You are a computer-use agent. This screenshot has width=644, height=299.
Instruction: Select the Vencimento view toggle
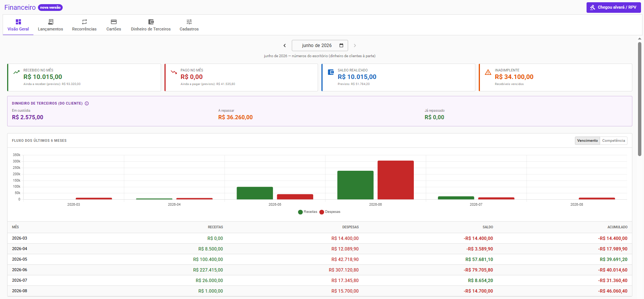(x=587, y=141)
